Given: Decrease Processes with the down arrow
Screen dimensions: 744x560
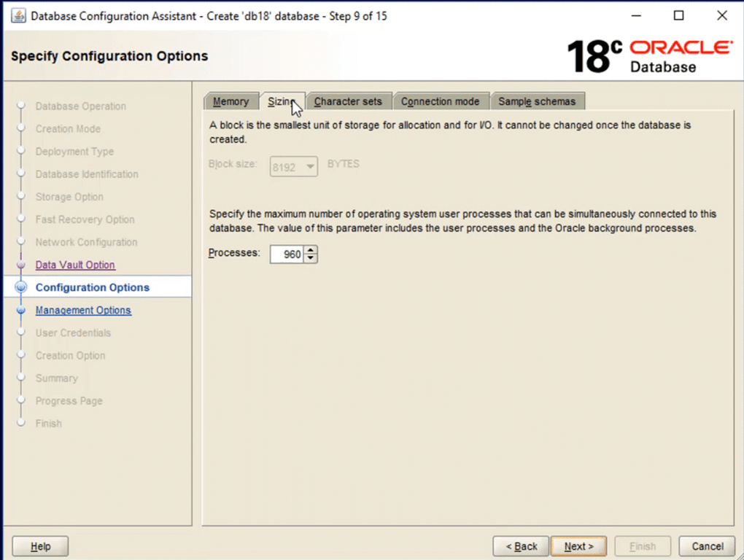Looking at the screenshot, I should click(310, 259).
